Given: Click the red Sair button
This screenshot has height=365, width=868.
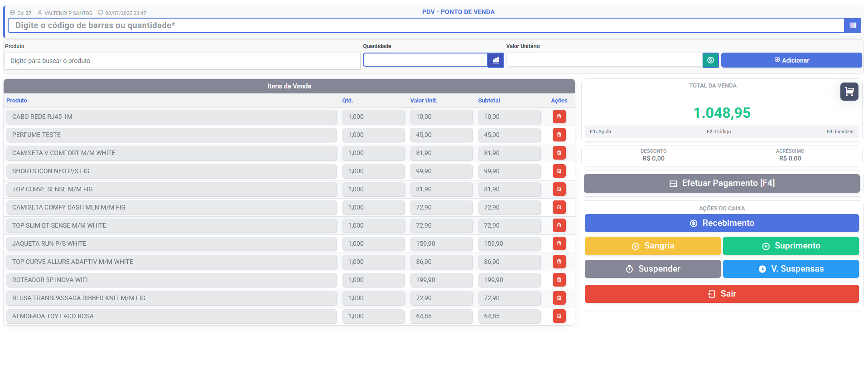Looking at the screenshot, I should coord(722,294).
